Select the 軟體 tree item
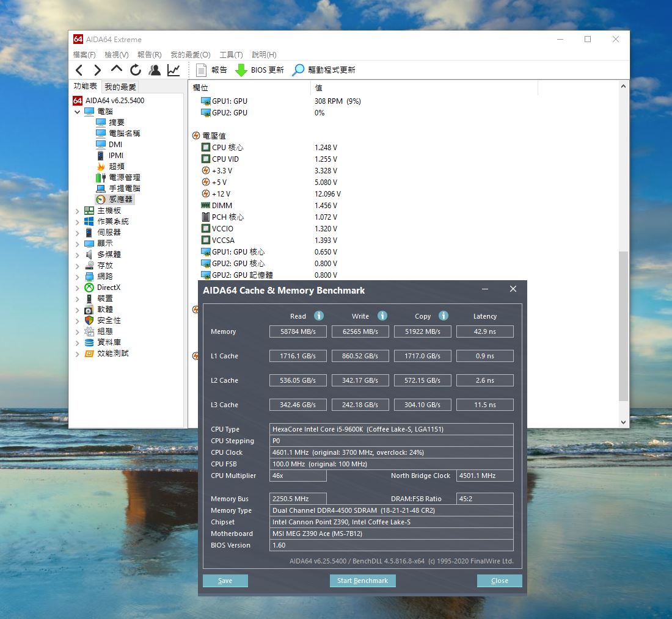The height and width of the screenshot is (619, 672). [x=99, y=309]
